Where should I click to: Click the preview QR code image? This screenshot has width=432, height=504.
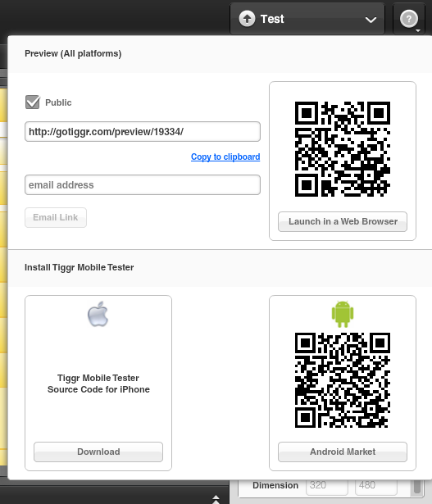343,149
